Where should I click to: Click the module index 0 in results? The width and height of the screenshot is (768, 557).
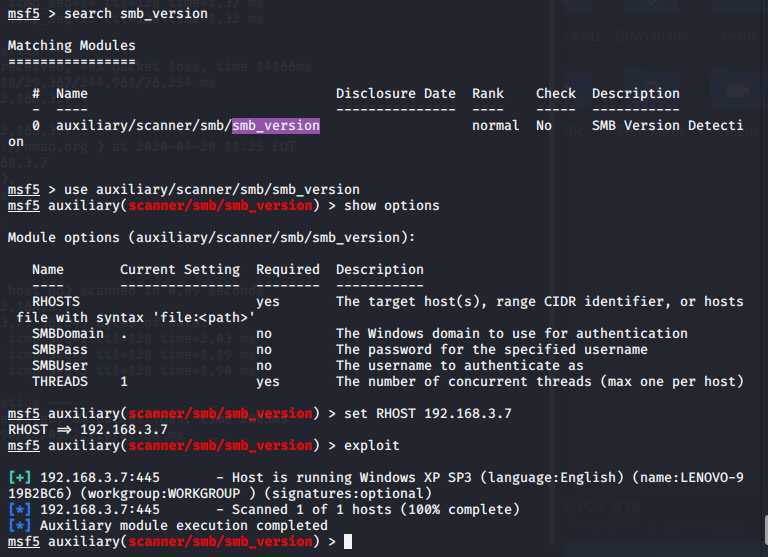[x=36, y=126]
